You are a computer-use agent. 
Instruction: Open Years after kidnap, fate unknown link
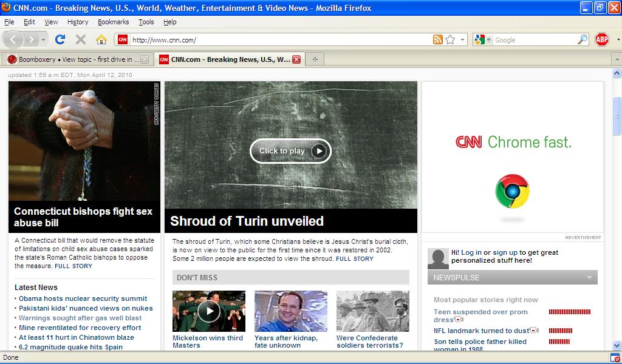click(286, 342)
